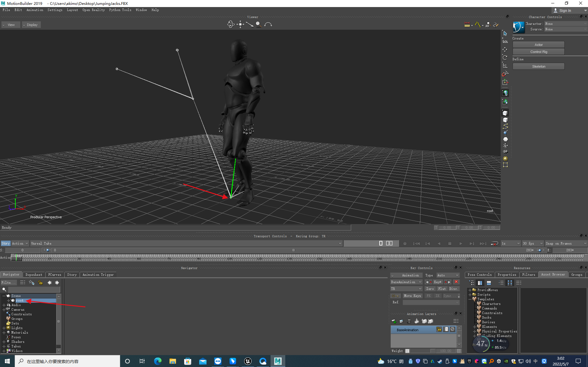The image size is (588, 367).
Task: Click the Control Rig button
Action: pos(538,52)
